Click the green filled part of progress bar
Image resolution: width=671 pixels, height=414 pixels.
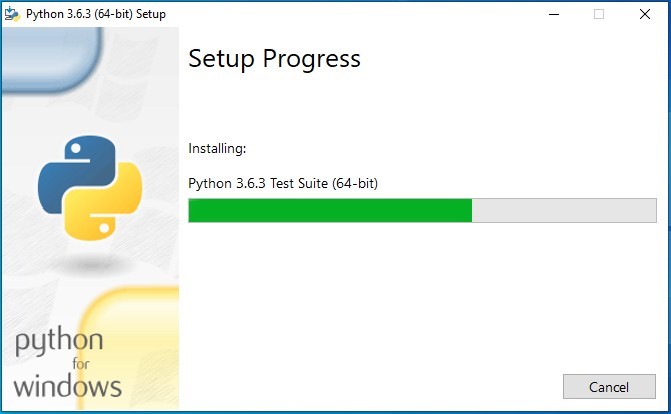[x=330, y=210]
